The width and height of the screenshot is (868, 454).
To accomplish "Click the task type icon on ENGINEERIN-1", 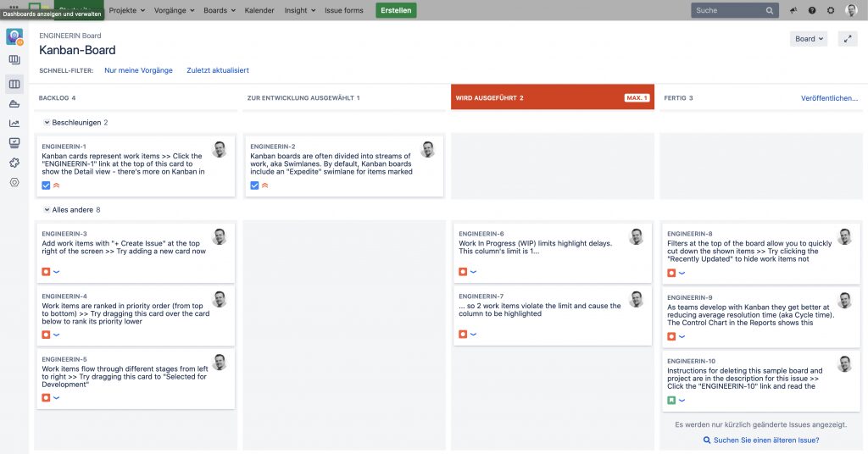I will pos(46,185).
